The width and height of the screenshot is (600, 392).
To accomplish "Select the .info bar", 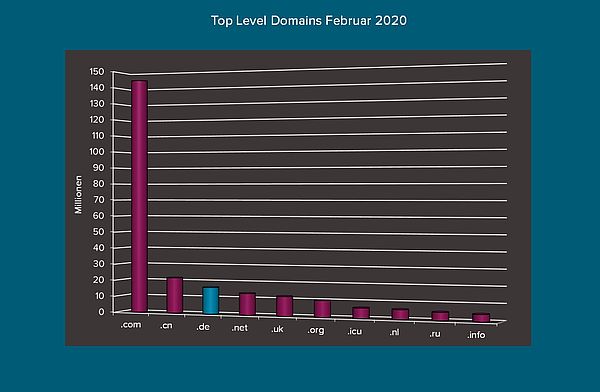I will pyautogui.click(x=481, y=317).
